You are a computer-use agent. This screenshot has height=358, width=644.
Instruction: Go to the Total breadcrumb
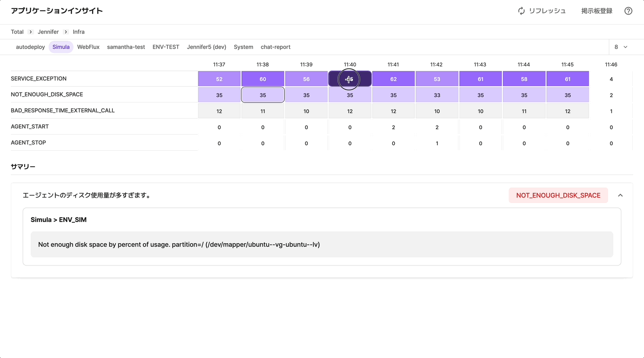[x=17, y=32]
